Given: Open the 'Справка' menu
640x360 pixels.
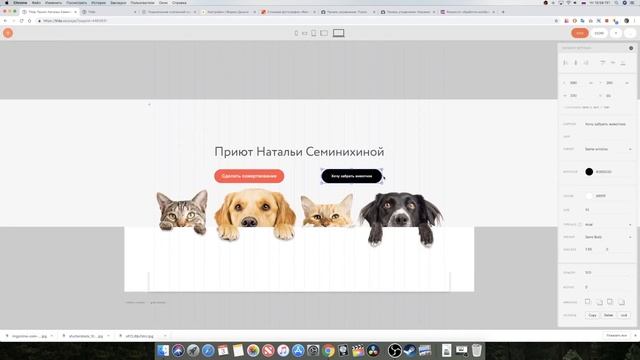Looking at the screenshot, I should point(179,2).
